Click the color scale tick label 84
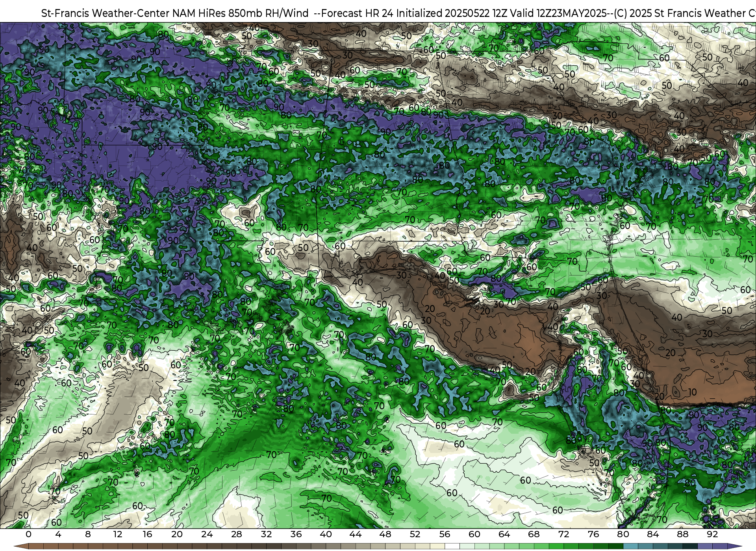The height and width of the screenshot is (551, 756). (x=653, y=534)
